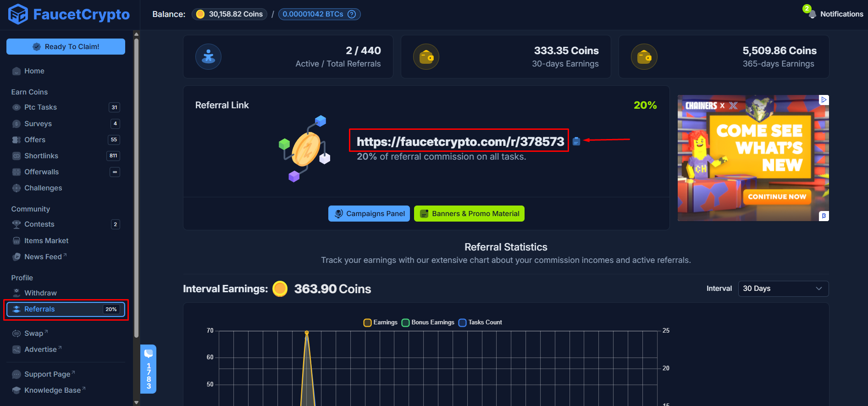Toggle Tasks Count series in legend
Image resolution: width=868 pixels, height=406 pixels.
tap(480, 323)
